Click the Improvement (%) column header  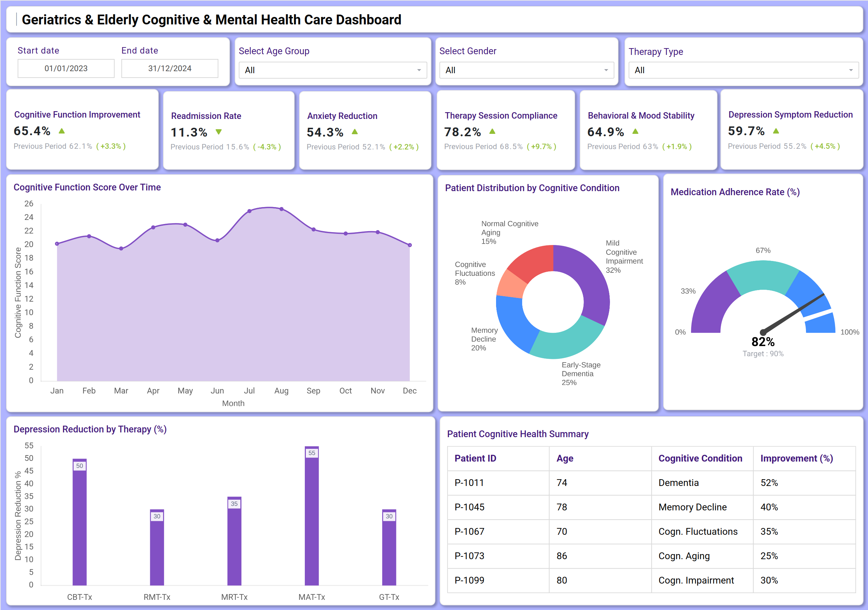(796, 459)
